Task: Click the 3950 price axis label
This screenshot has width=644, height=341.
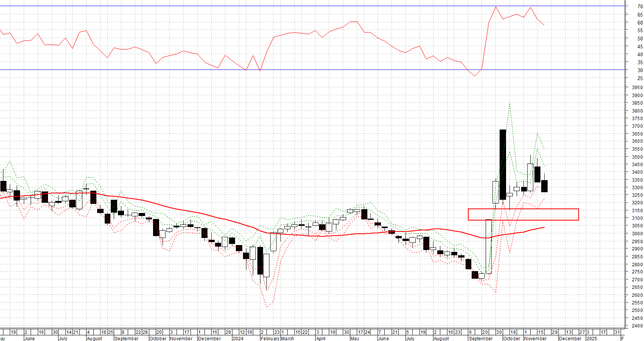Action: point(637,88)
